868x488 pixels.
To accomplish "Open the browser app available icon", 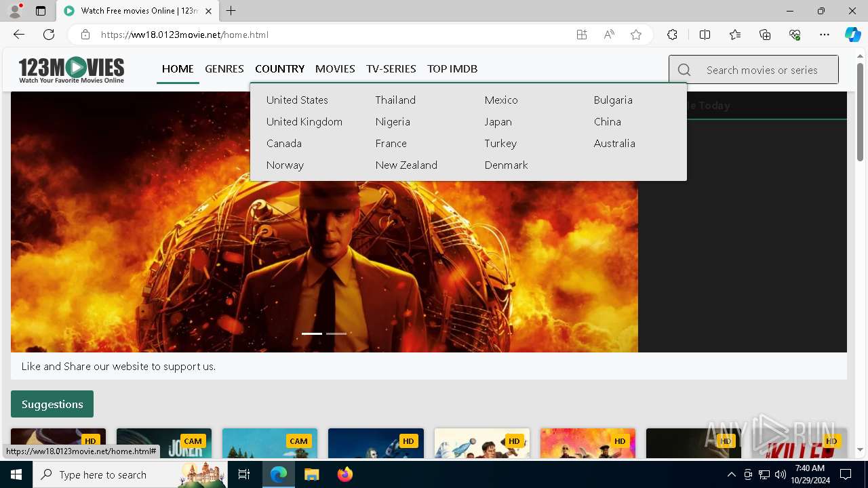I will point(582,35).
